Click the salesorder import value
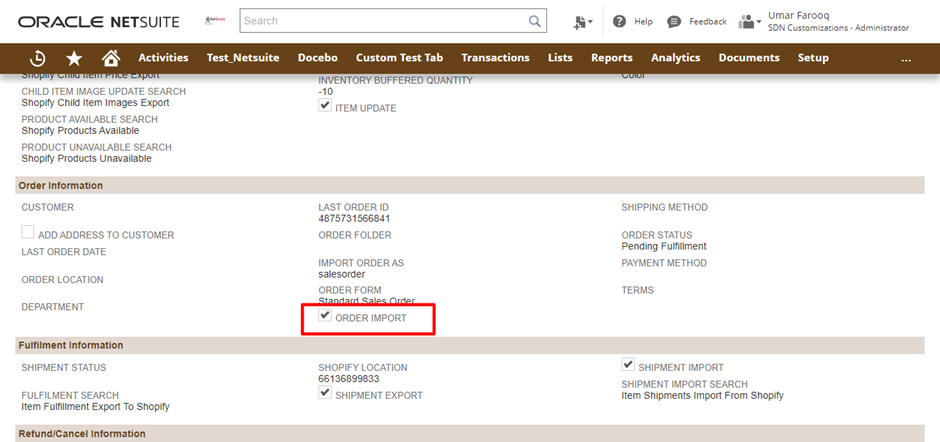This screenshot has height=442, width=940. pos(342,274)
